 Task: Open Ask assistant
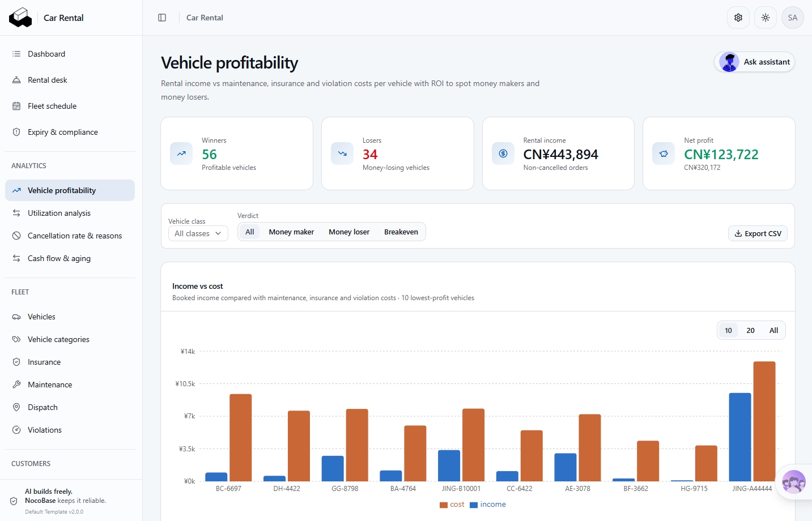point(754,62)
